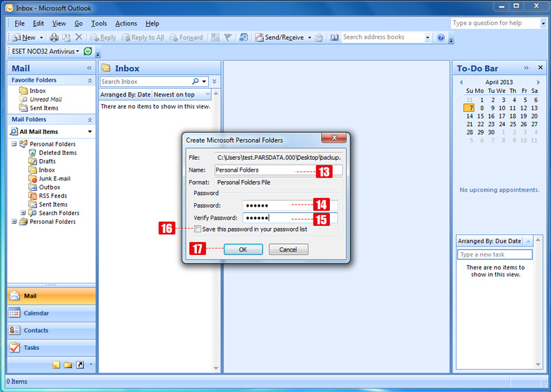551x392 pixels.
Task: Click OK in Create Personal Folders dialog
Action: (243, 249)
